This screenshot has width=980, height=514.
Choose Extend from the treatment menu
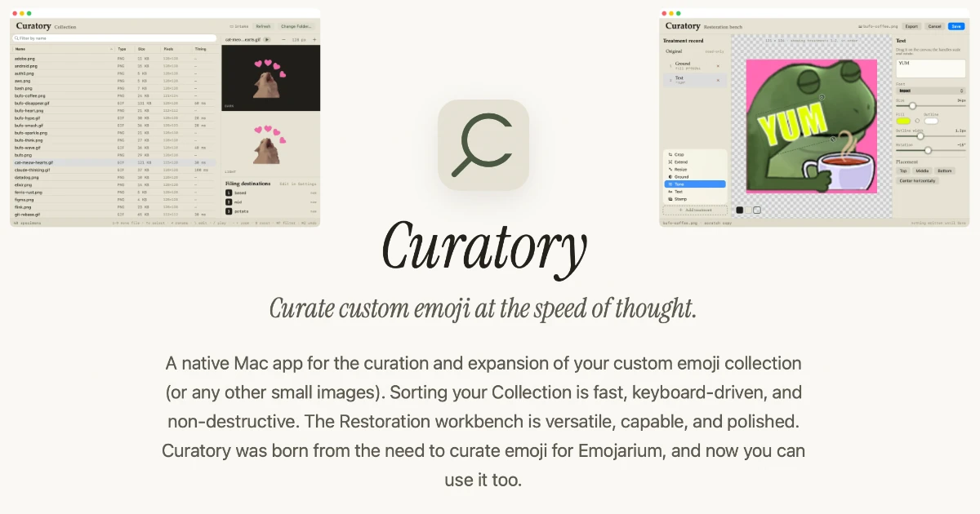click(695, 162)
